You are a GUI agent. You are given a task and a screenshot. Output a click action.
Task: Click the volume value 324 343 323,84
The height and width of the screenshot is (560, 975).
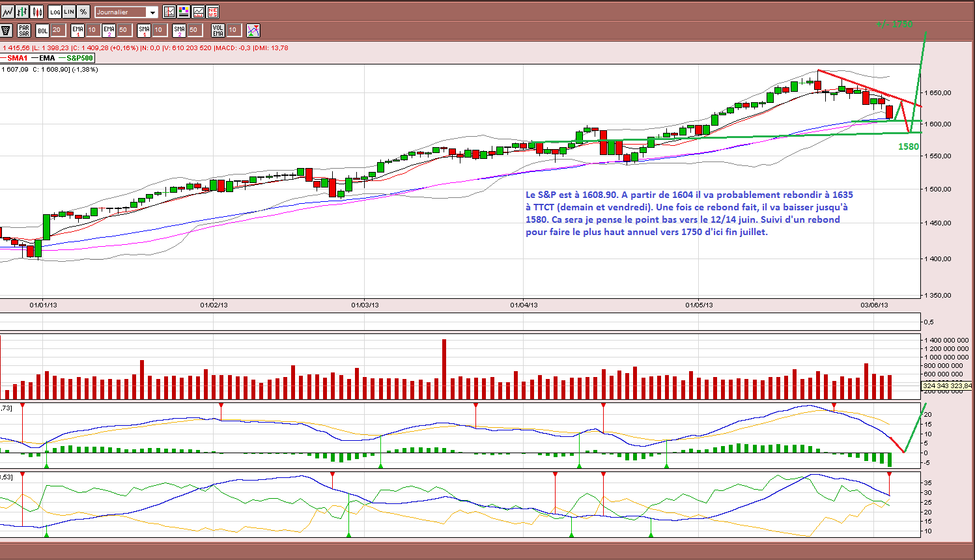pos(948,385)
